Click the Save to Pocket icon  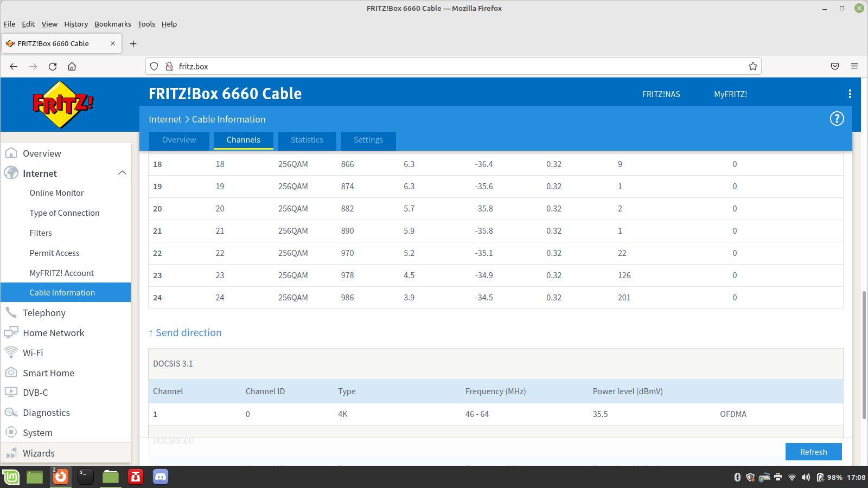[834, 67]
